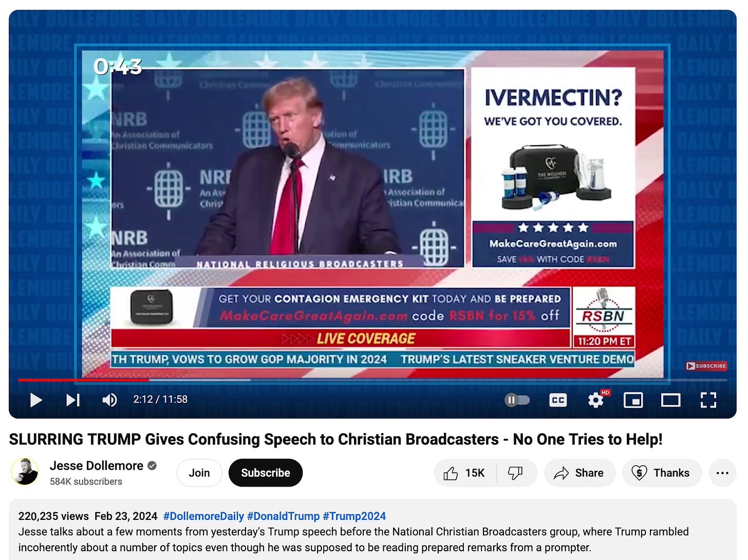The width and height of the screenshot is (748, 560).
Task: Toggle the autoplay switch
Action: 517,400
